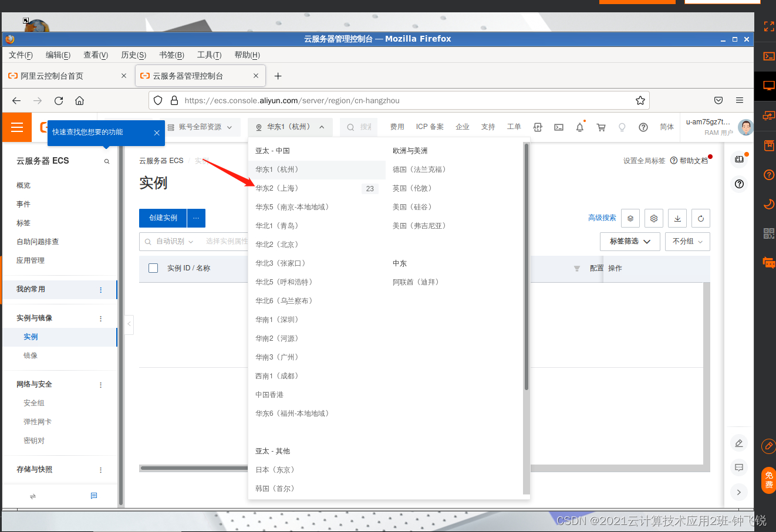Go back using browser back arrow

point(16,100)
